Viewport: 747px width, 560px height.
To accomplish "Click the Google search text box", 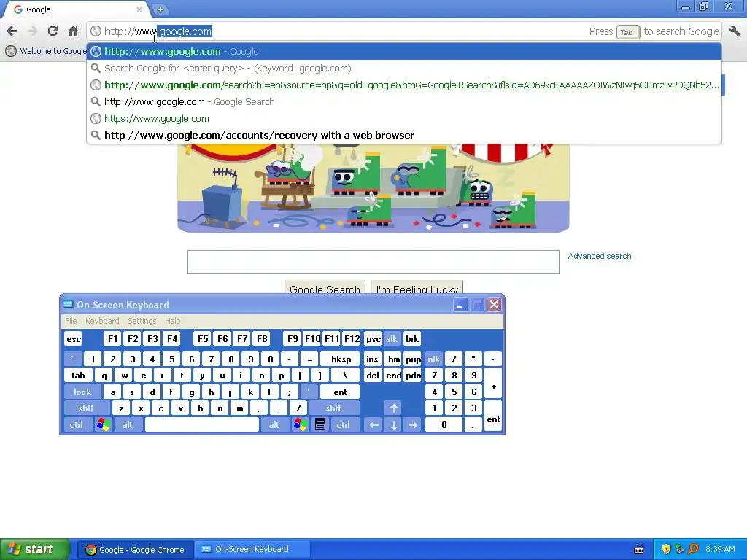I will (x=373, y=262).
